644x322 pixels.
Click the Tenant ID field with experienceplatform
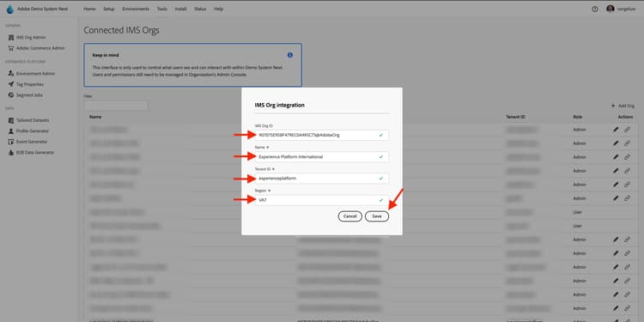pos(322,179)
